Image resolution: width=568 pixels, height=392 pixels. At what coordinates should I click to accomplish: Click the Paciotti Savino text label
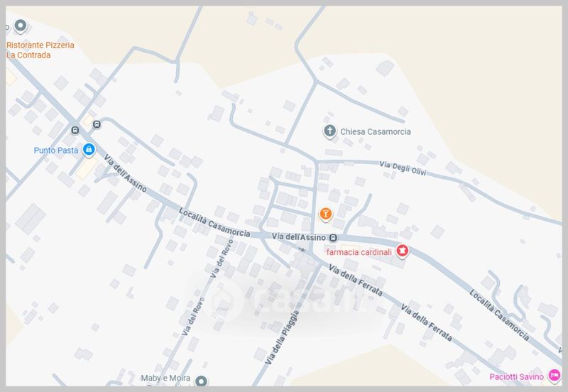tap(516, 377)
